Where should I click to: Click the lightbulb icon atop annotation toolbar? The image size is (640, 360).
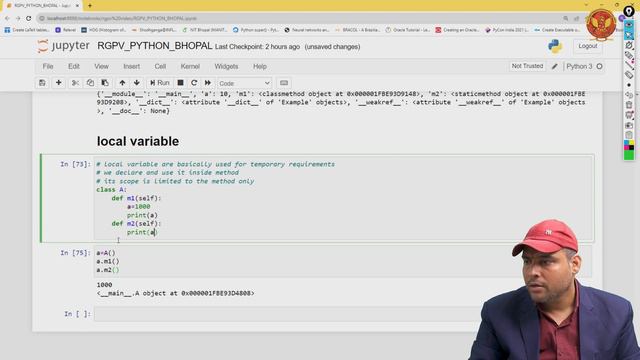[x=629, y=11]
